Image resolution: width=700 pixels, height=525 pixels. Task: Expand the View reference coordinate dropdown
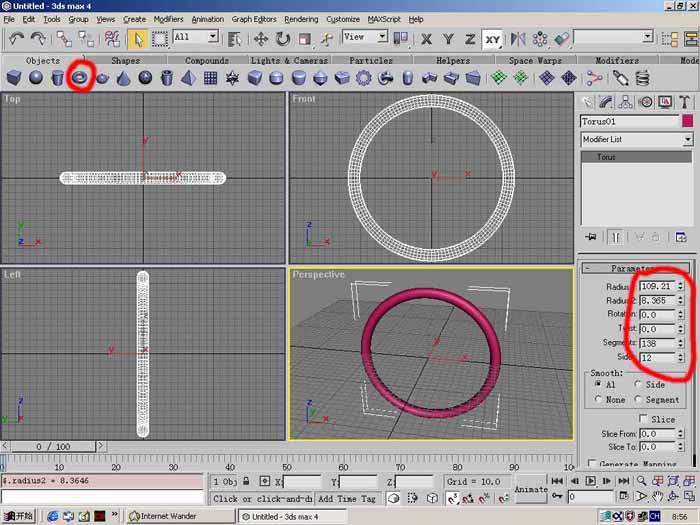coord(382,37)
